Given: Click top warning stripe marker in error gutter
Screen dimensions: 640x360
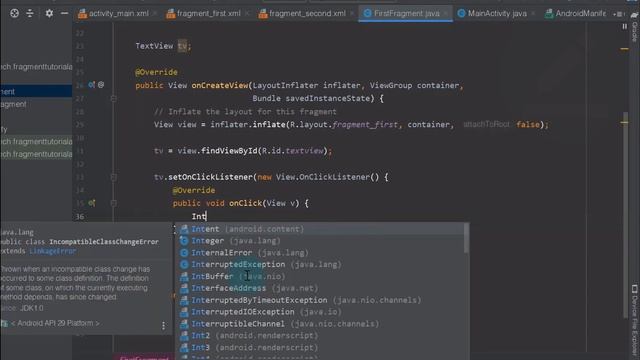Looking at the screenshot, I should [x=624, y=49].
